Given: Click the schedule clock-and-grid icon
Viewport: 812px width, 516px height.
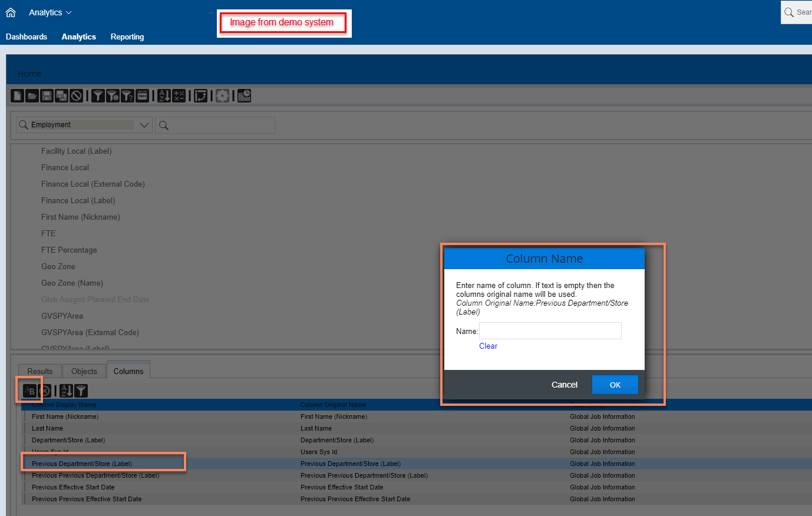Looking at the screenshot, I should [x=244, y=95].
